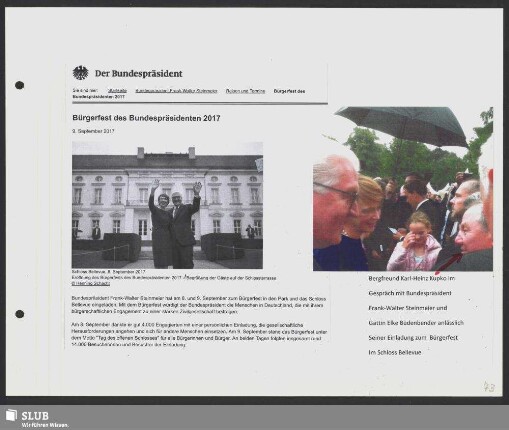Click the caption line 'Bergfreund Karl-Heinz Kupko im'

pyautogui.click(x=412, y=278)
